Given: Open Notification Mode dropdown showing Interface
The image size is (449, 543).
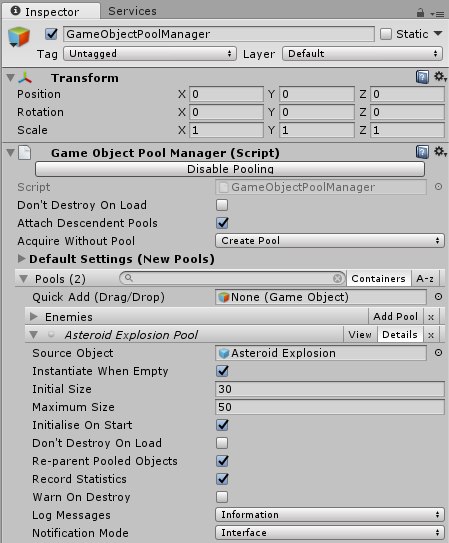Looking at the screenshot, I should point(330,533).
